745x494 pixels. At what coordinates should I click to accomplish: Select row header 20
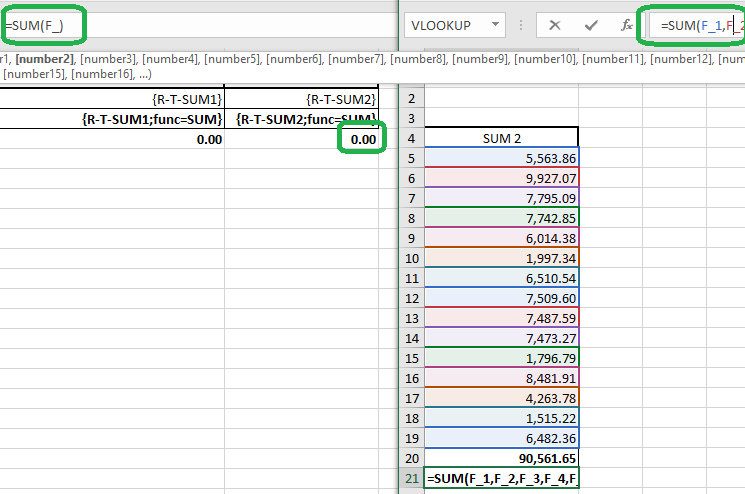point(411,458)
